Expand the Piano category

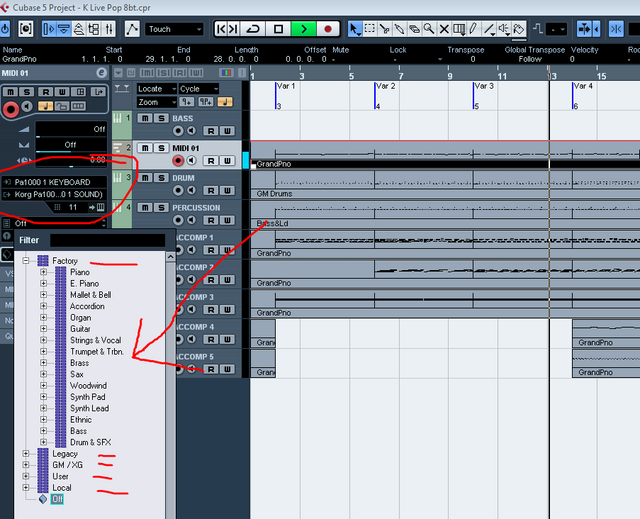44,272
